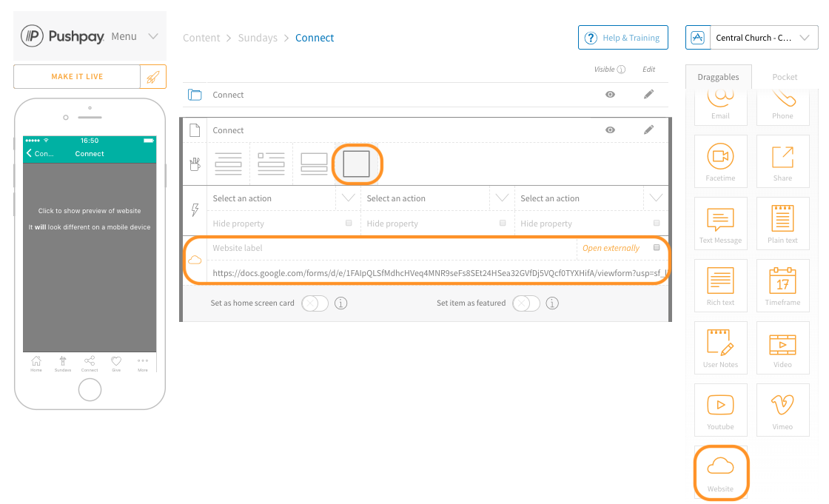
Task: Open the first Select an action dropdown
Action: pos(347,198)
